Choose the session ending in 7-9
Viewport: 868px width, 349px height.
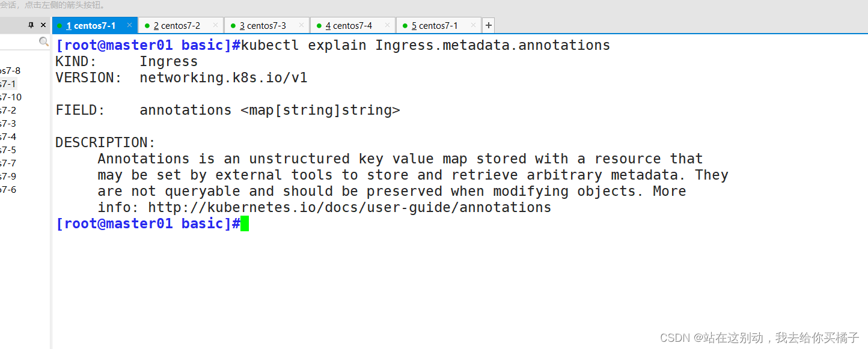pyautogui.click(x=8, y=177)
